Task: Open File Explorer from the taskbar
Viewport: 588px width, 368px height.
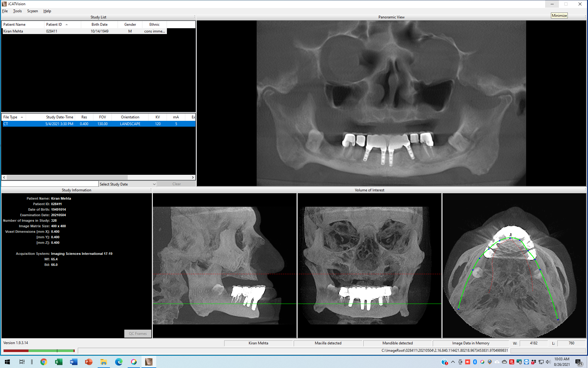Action: coord(104,362)
